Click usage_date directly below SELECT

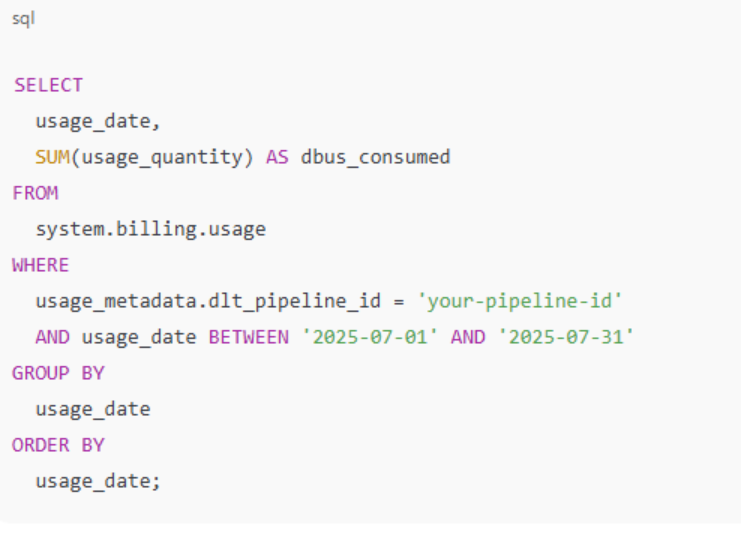tap(98, 121)
